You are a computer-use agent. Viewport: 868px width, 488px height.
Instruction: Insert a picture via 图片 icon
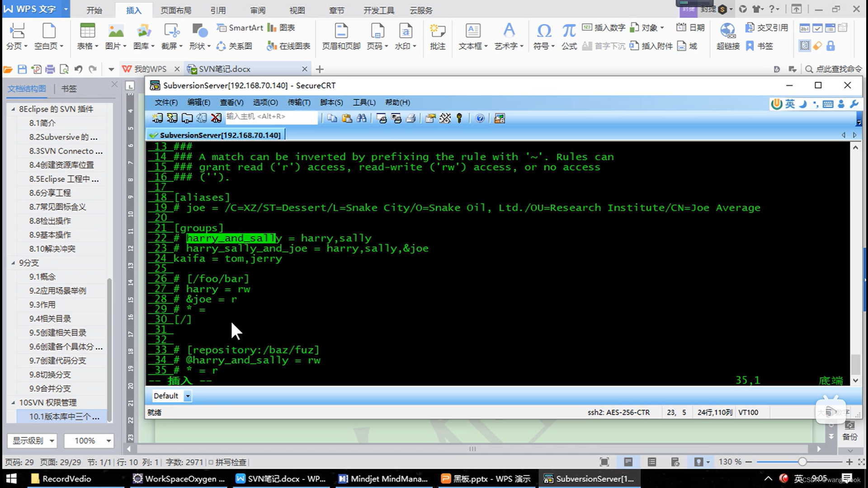click(115, 36)
